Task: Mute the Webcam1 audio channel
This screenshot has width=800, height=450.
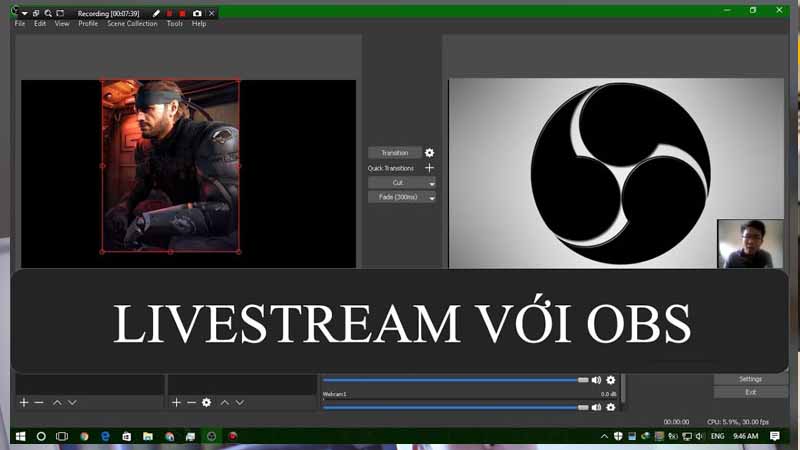Action: (x=596, y=407)
